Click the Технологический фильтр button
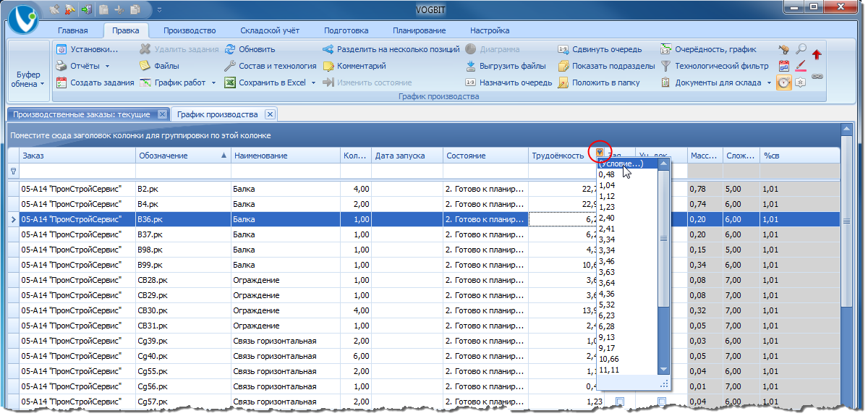868x416 pixels. (715, 67)
